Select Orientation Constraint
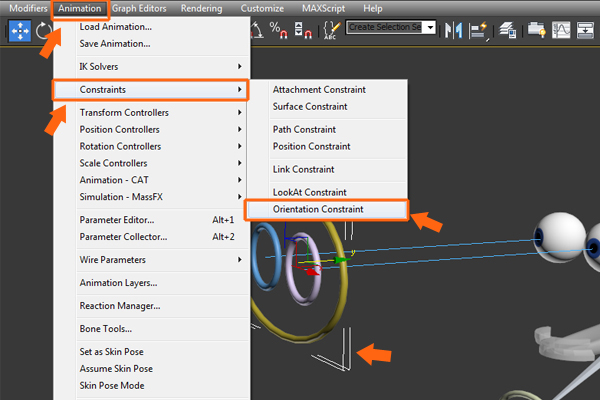The image size is (600, 400). (327, 209)
